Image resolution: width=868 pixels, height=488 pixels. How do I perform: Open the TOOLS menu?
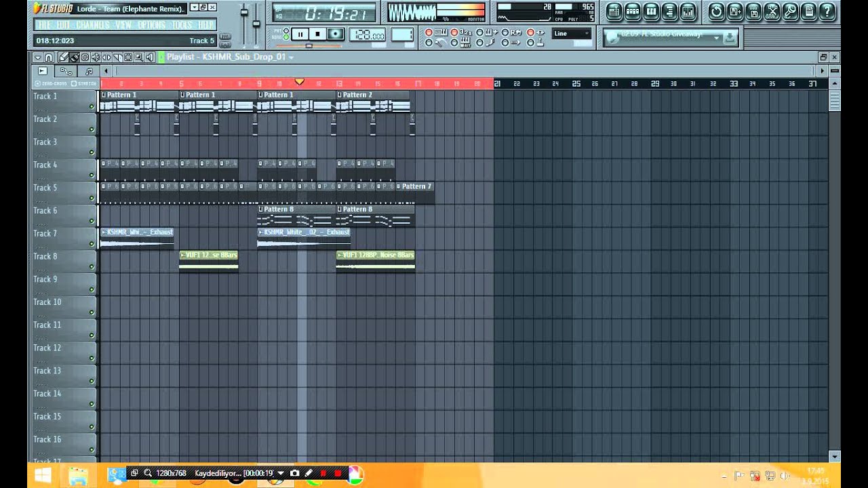coord(182,25)
